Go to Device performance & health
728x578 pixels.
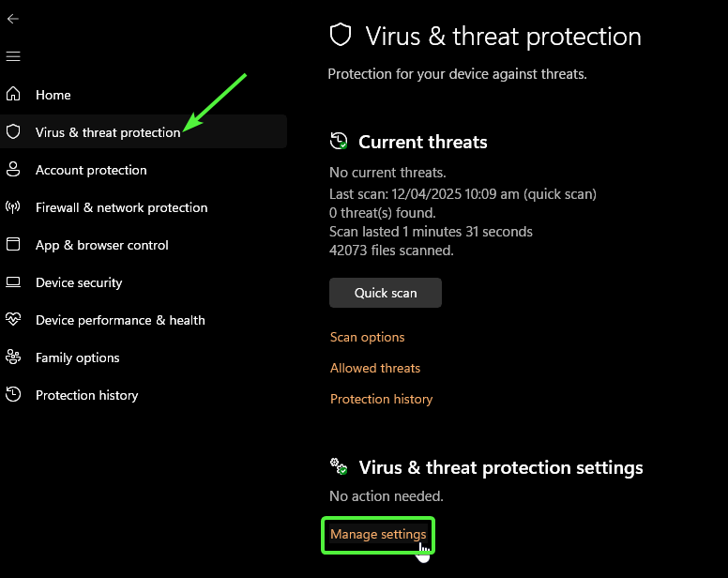(x=120, y=320)
